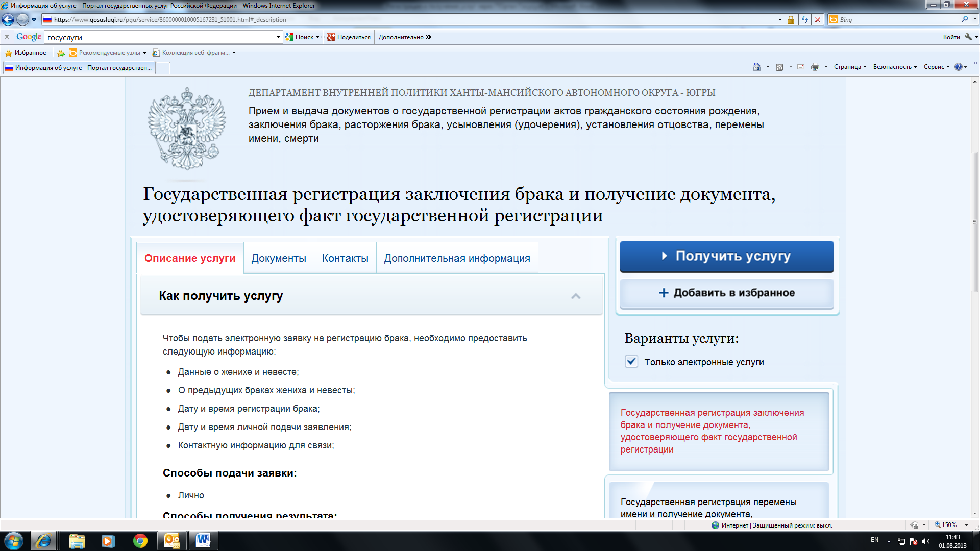Open the Help question mark icon
980x551 pixels.
959,67
